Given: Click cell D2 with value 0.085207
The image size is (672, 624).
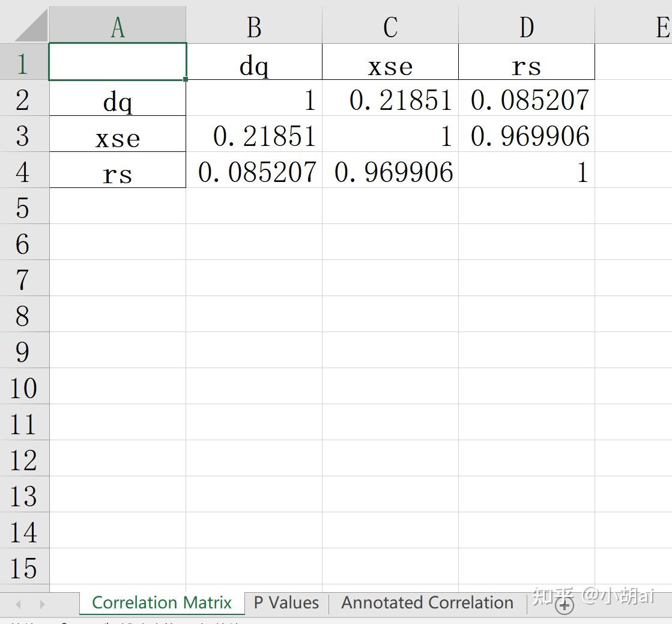Looking at the screenshot, I should [527, 98].
